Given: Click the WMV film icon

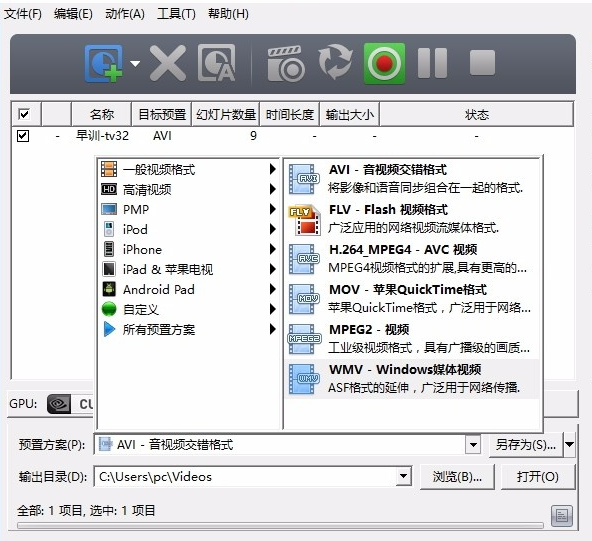Looking at the screenshot, I should 304,379.
